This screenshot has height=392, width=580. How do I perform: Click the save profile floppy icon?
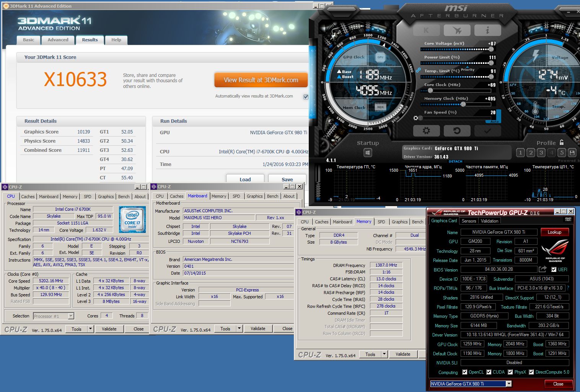pos(572,153)
